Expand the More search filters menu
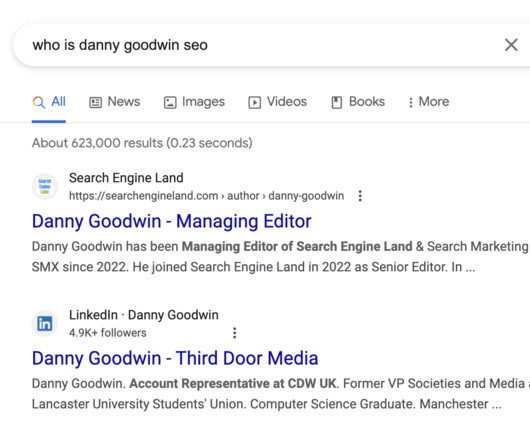 429,102
